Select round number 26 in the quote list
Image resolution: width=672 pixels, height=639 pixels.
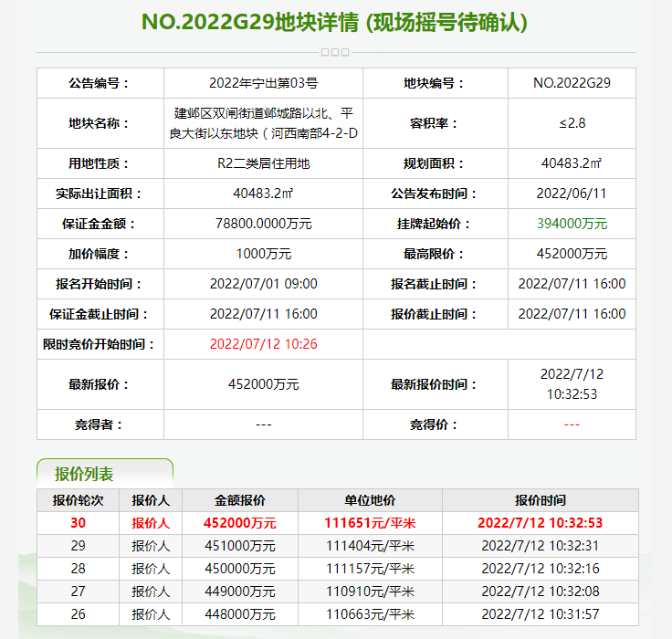tap(78, 613)
